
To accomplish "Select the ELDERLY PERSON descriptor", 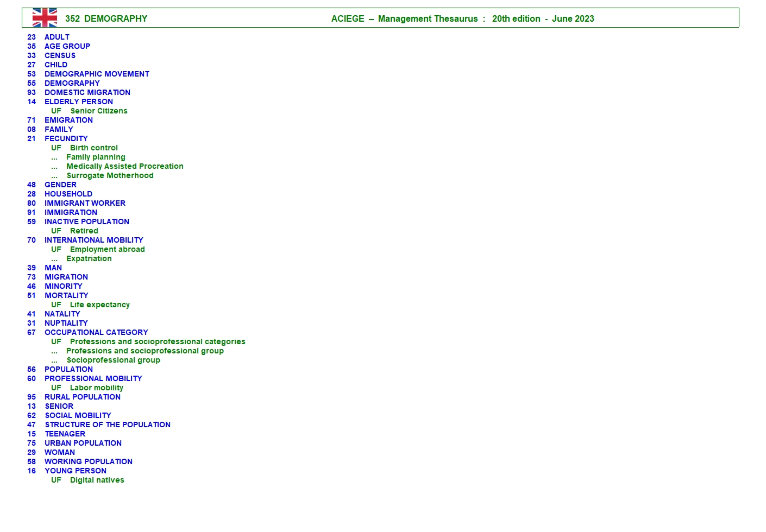I will [79, 102].
